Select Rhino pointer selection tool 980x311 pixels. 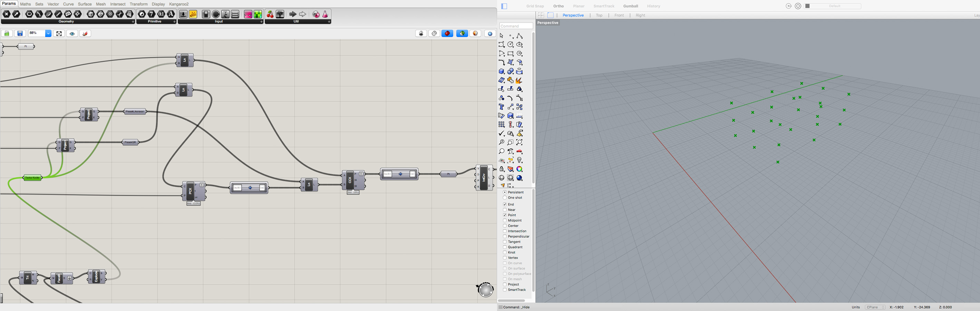(502, 36)
